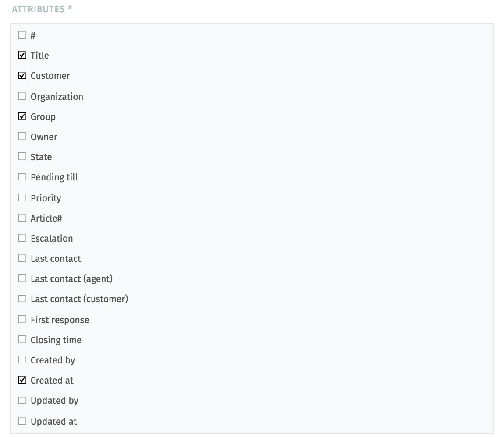The height and width of the screenshot is (437, 504).
Task: Enable the Priority attribute
Action: 22,197
